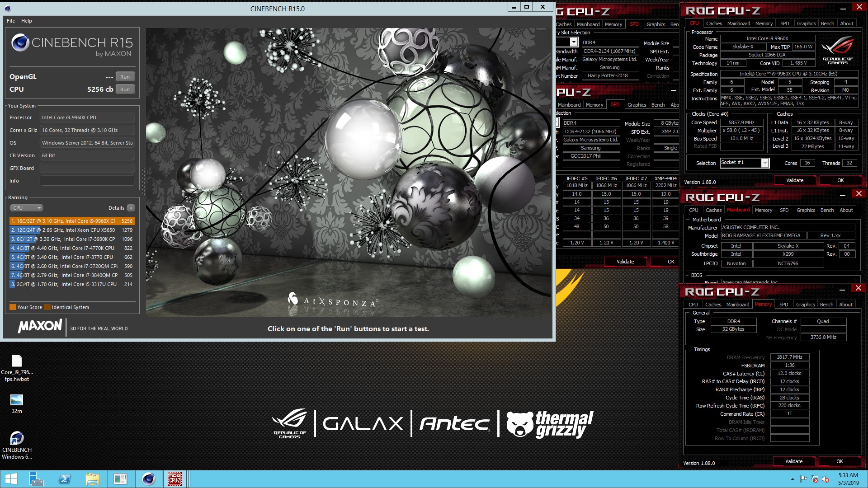Click the Windows Start button

coord(11,479)
